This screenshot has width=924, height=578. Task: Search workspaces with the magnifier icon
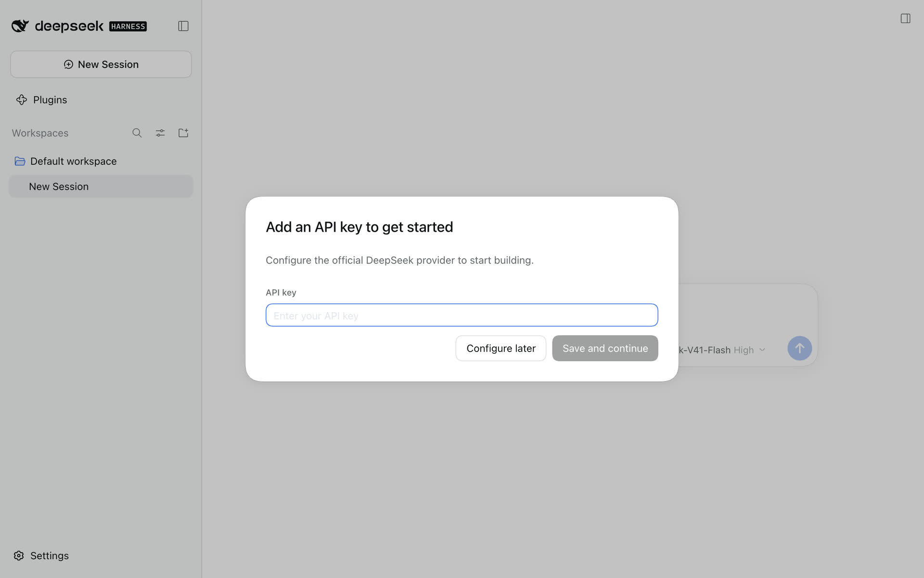[x=137, y=133]
